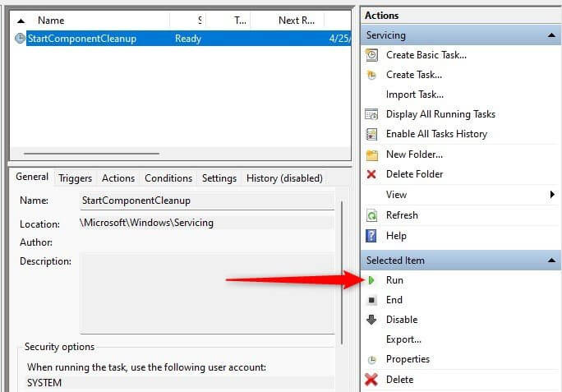Click the Disable down-arrow icon
Image resolution: width=562 pixels, height=392 pixels.
pyautogui.click(x=371, y=320)
